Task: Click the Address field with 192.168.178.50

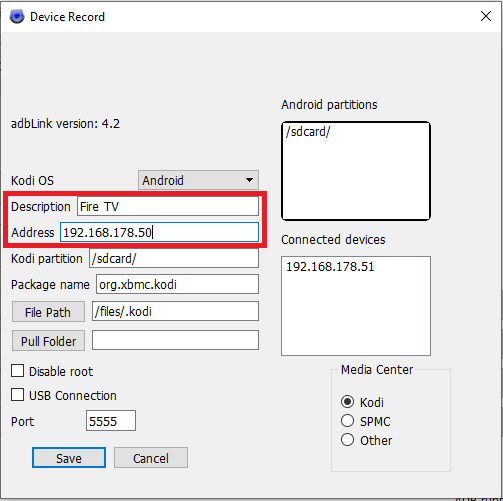Action: [x=159, y=232]
